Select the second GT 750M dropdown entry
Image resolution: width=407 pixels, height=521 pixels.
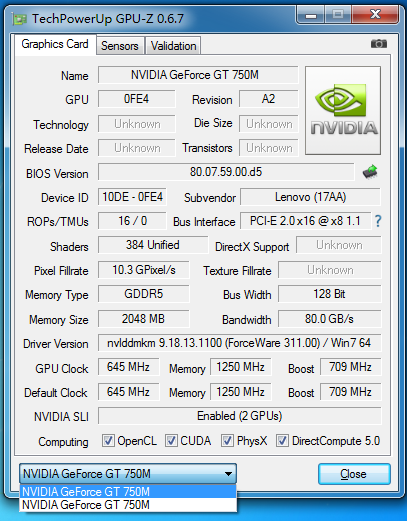[x=128, y=505]
